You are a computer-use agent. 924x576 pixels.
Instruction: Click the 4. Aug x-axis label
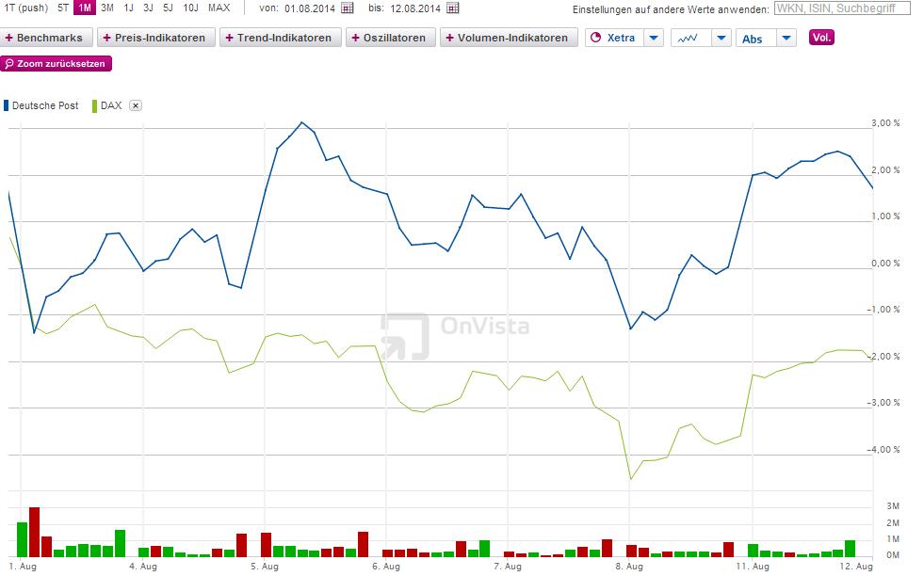[x=143, y=567]
